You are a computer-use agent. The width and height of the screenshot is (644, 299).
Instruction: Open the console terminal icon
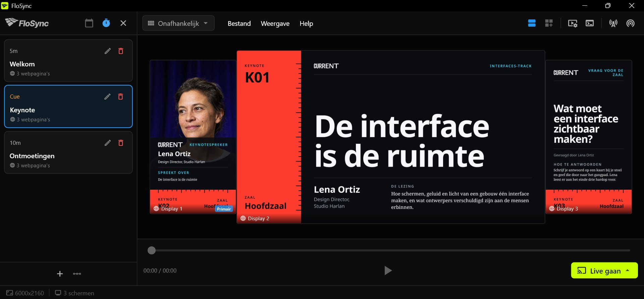coord(590,23)
